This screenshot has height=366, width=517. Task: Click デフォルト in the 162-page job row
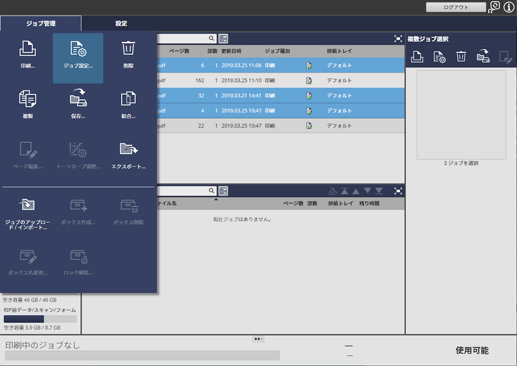339,81
